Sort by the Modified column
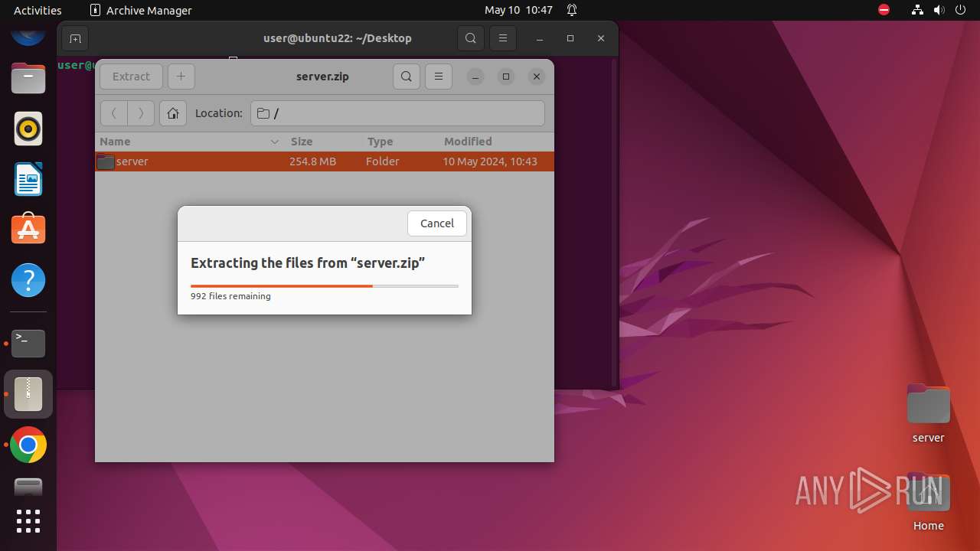The height and width of the screenshot is (551, 980). [496, 142]
